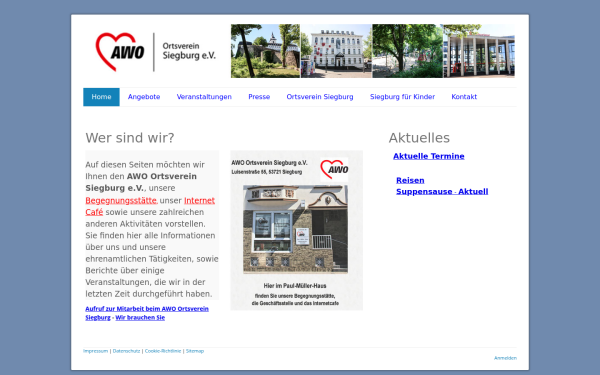Open the Sitemap footer link
Screen dimensions: 600x375
click(x=195, y=351)
